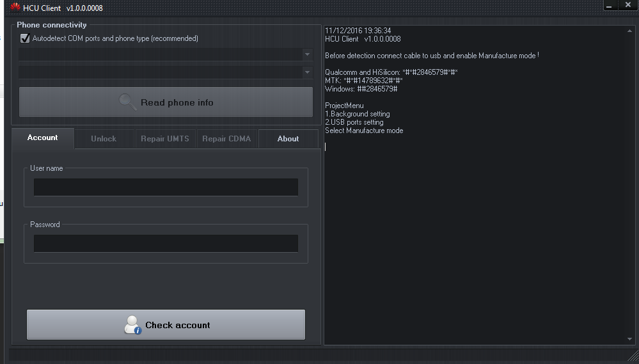Open the Repair CDMA tab
639x364 pixels.
click(226, 139)
